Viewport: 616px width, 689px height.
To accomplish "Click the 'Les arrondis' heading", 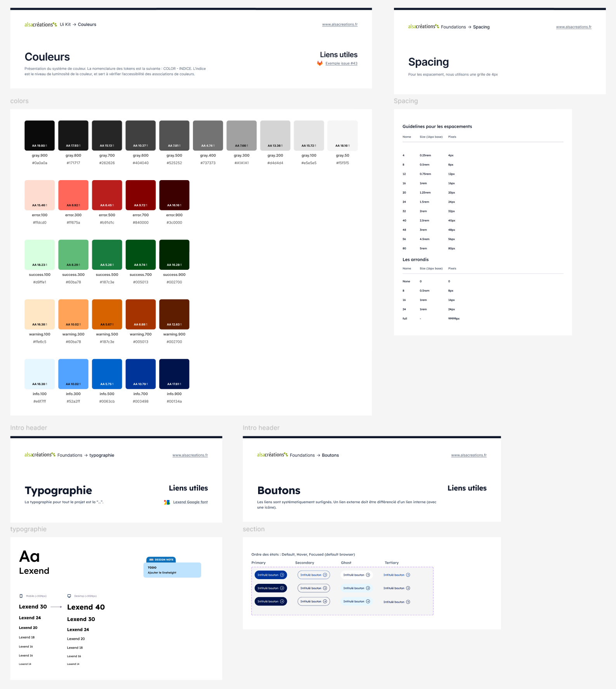I will pos(416,260).
